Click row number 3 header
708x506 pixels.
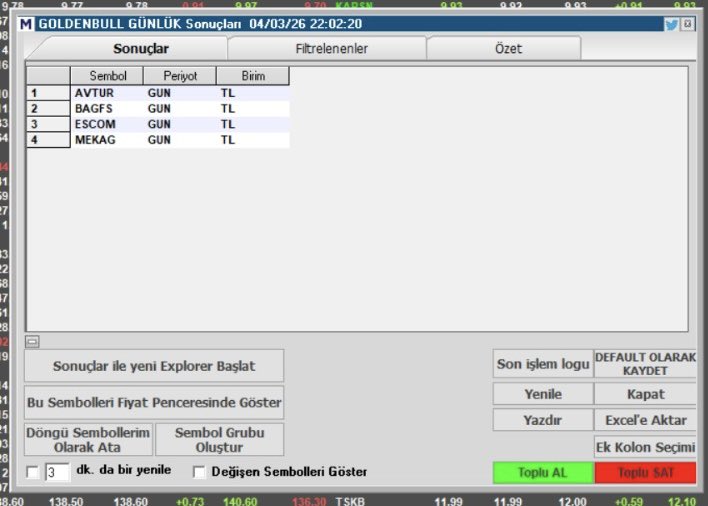[x=48, y=124]
